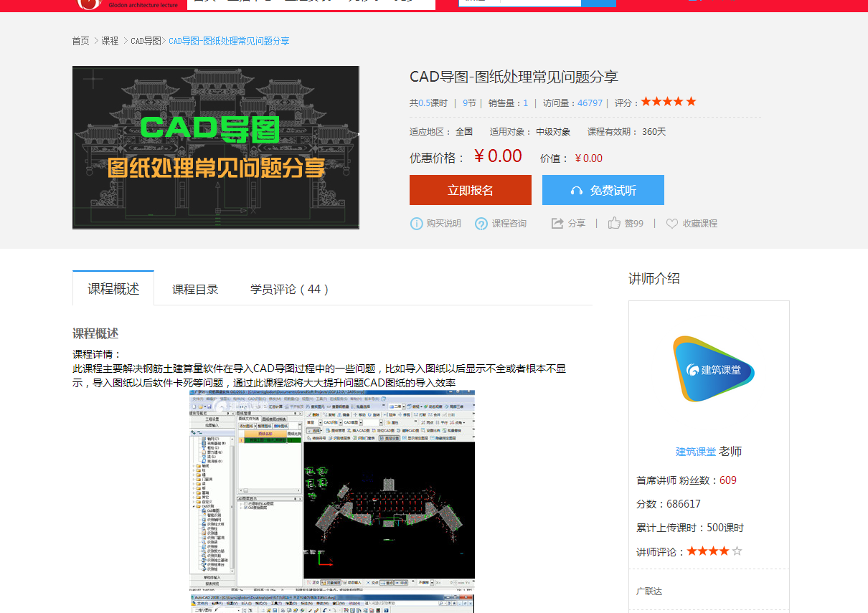Viewport: 868px width, 613px height.
Task: Click the 购买说明 text link
Action: coord(444,224)
